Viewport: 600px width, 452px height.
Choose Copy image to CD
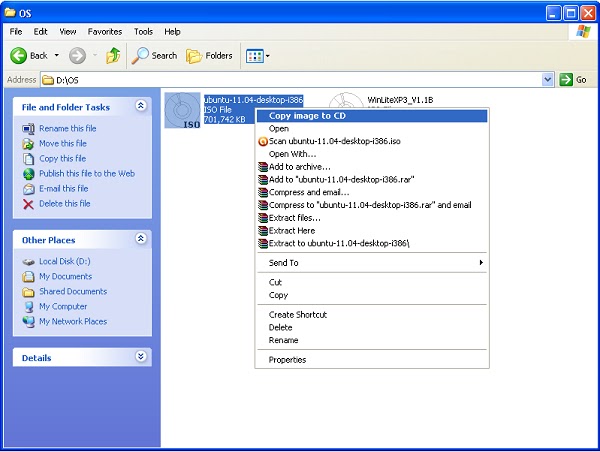click(x=372, y=116)
